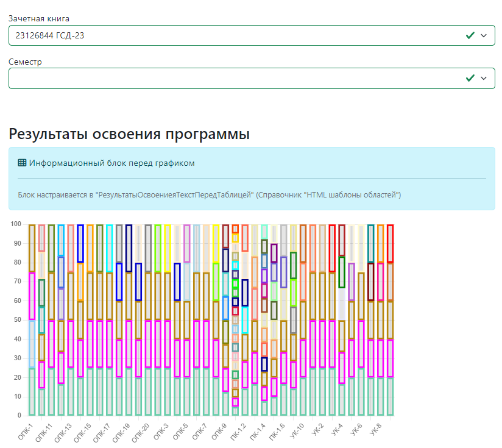The width and height of the screenshot is (502, 448).
Task: Click the Результаты освоения программы heading
Action: click(129, 134)
